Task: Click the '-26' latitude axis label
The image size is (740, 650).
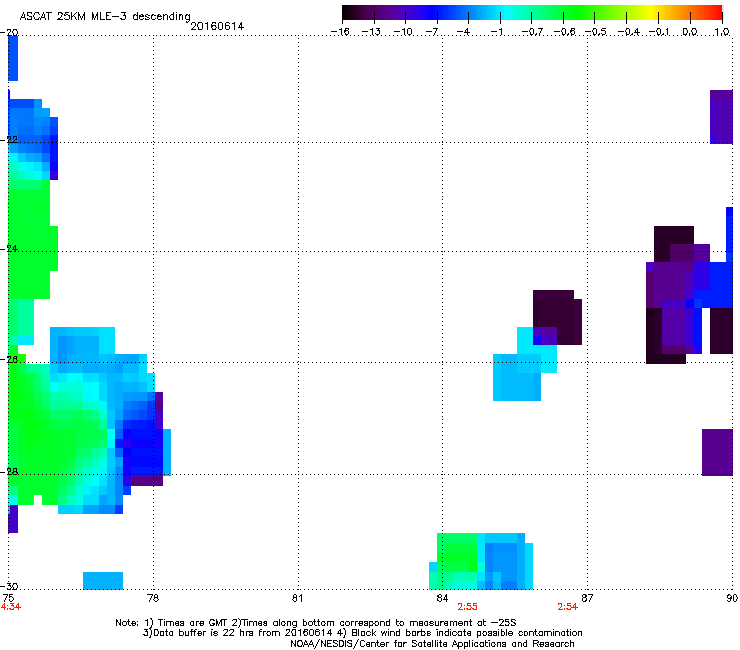Action: click(9, 360)
